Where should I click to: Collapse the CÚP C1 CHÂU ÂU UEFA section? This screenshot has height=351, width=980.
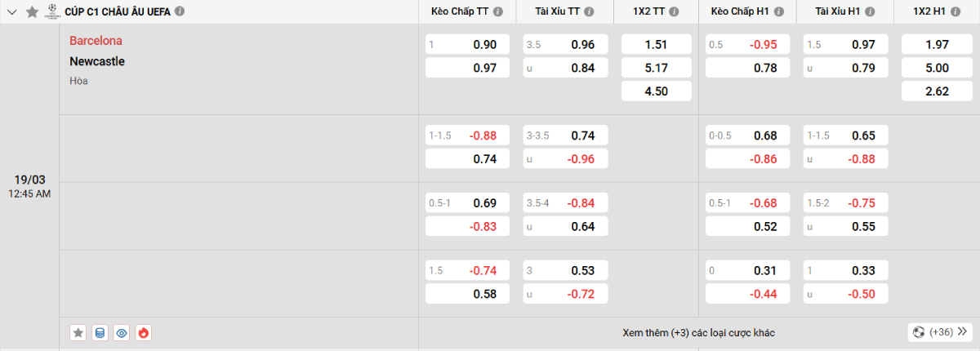[x=12, y=12]
